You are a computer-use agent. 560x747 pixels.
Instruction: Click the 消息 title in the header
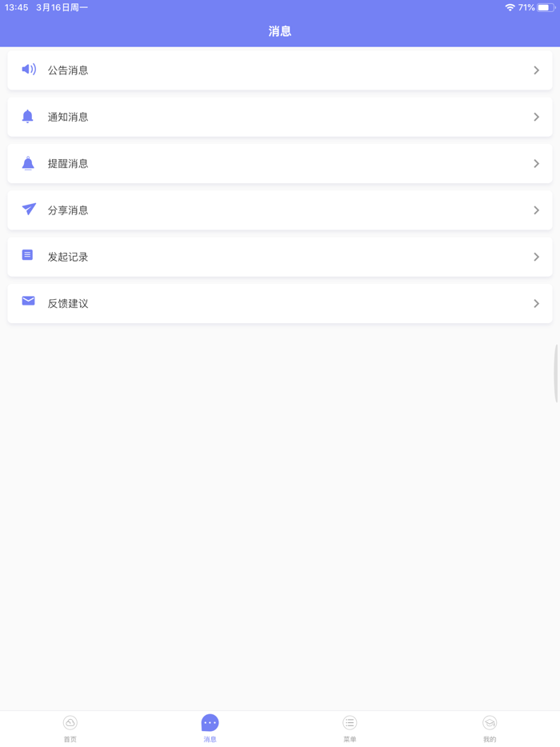280,30
